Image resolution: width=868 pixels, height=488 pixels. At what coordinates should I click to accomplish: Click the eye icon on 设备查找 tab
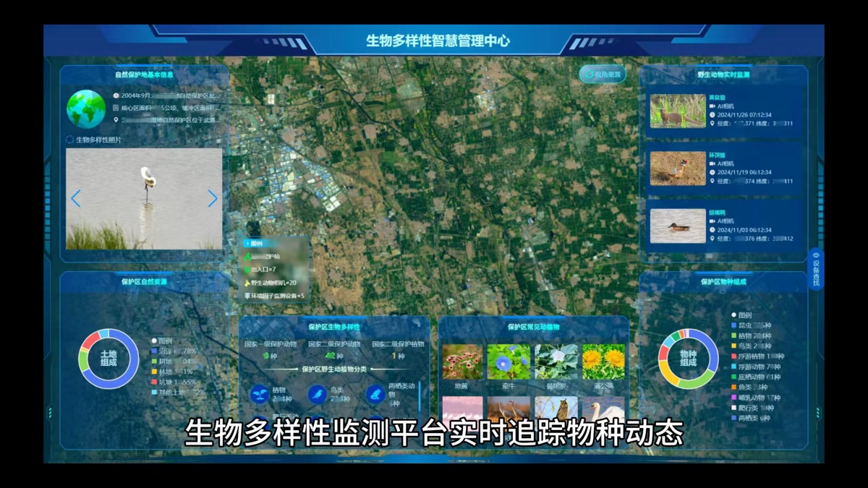(x=816, y=255)
